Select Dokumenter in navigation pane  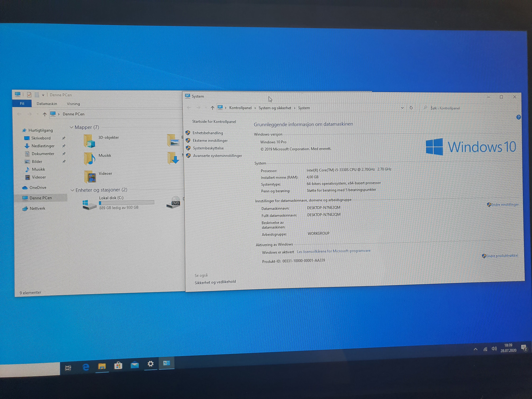[x=43, y=154]
